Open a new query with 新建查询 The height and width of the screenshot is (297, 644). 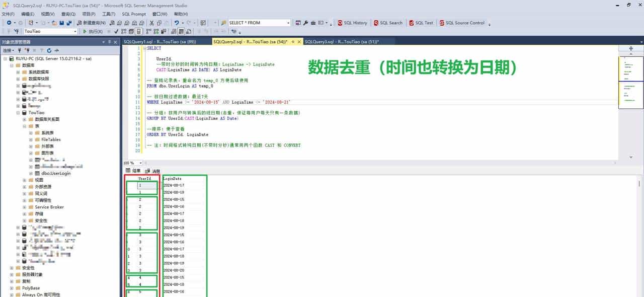click(92, 23)
